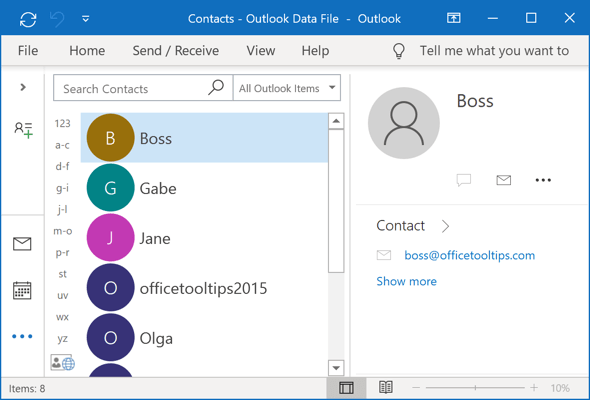Click the zoom in plus button
Image resolution: width=590 pixels, height=400 pixels.
[534, 387]
